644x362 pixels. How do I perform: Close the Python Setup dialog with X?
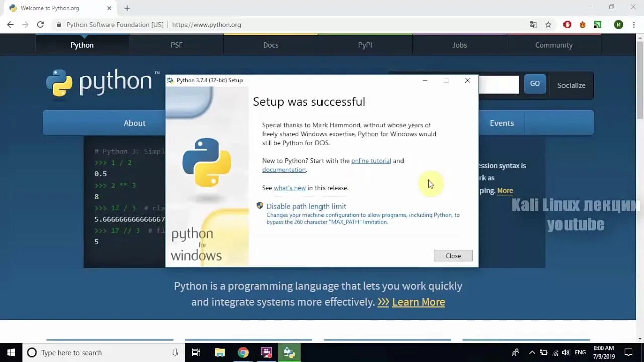[467, 80]
